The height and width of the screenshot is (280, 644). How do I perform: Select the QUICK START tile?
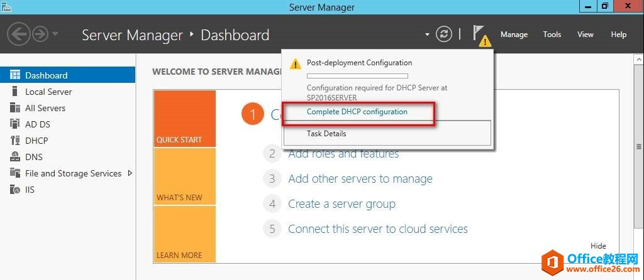tap(184, 119)
